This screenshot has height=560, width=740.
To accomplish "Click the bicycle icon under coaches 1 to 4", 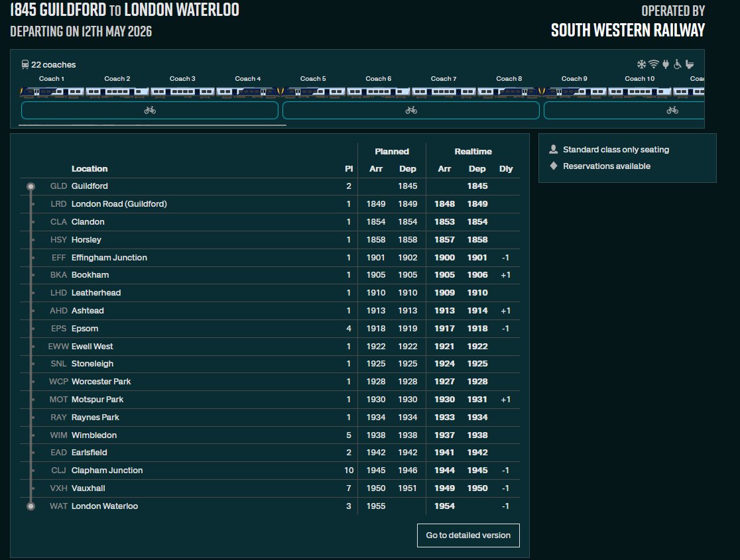I will pos(150,110).
